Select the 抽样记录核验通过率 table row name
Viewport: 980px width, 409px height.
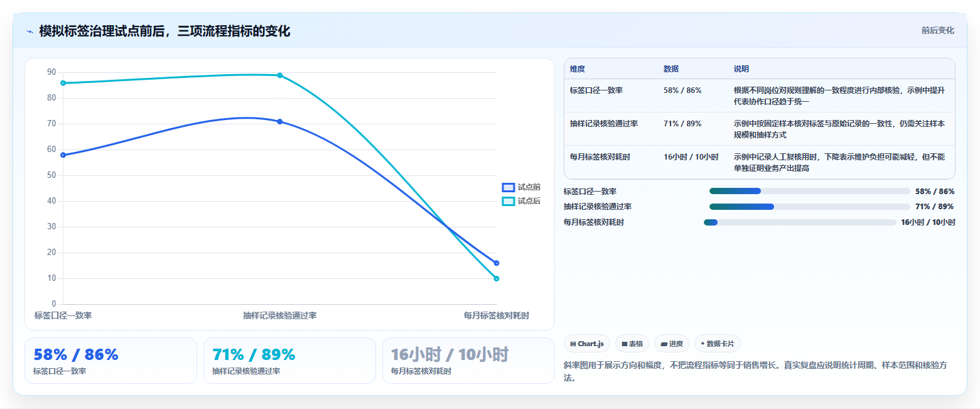point(604,124)
